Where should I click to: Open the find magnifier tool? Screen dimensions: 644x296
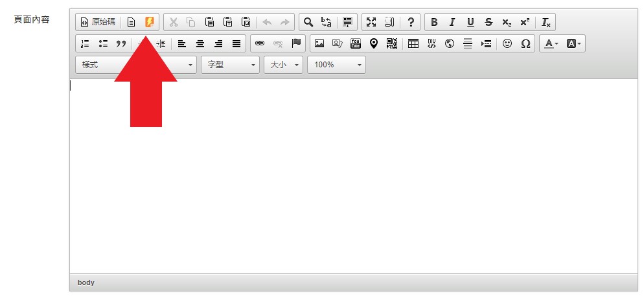(308, 22)
